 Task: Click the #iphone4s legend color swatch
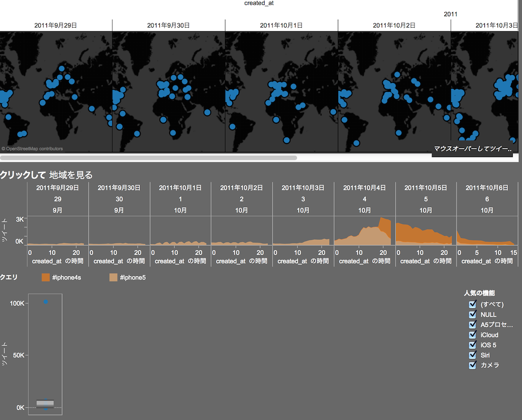(x=45, y=277)
